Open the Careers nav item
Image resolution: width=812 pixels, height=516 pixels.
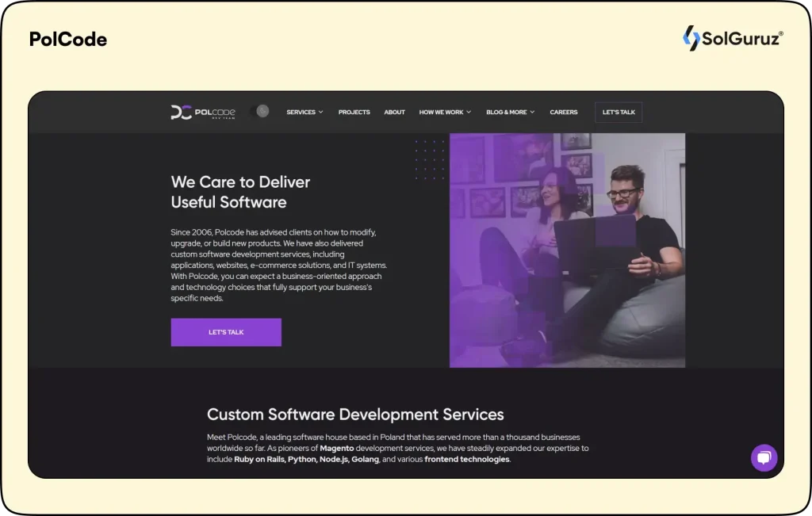[x=564, y=113]
